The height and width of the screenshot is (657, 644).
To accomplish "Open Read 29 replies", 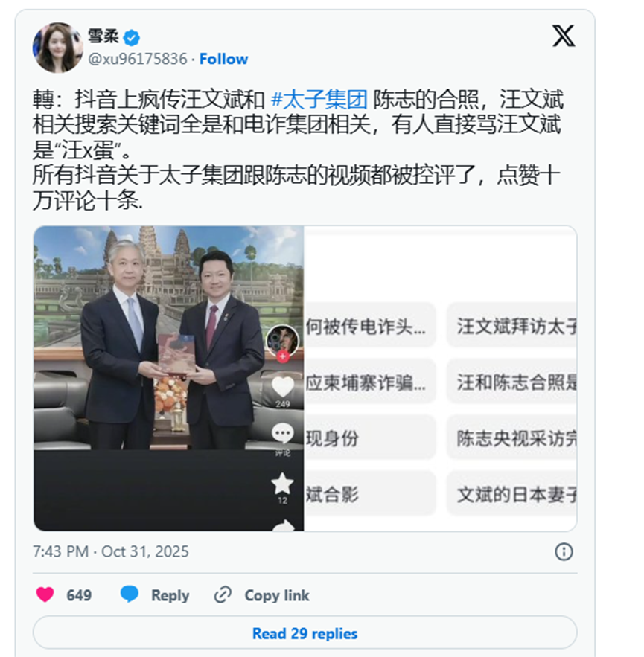I will tap(305, 633).
